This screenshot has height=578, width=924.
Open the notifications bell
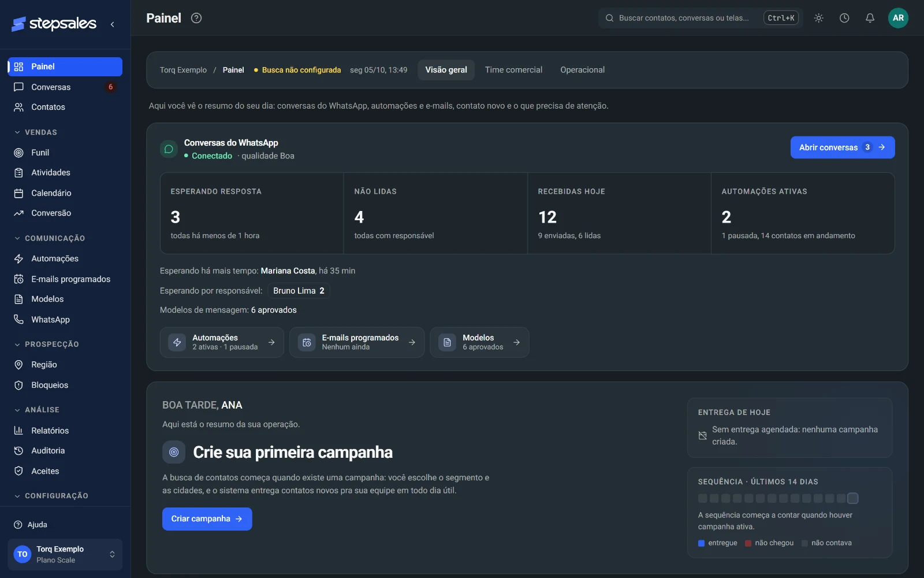pos(870,18)
